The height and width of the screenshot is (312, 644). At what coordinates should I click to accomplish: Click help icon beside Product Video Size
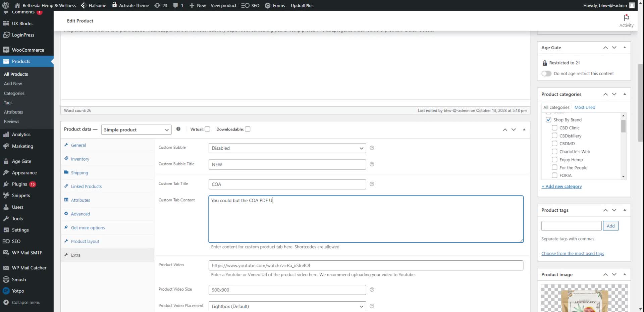pyautogui.click(x=372, y=290)
